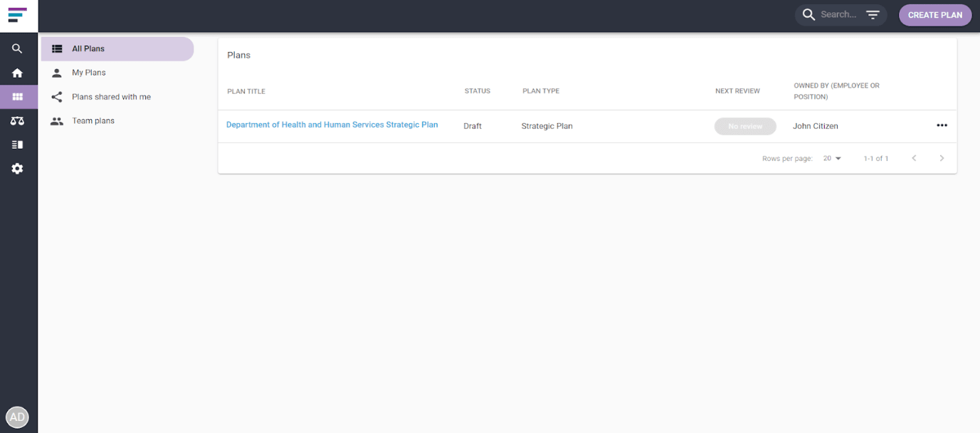Sort by the PLAN TITLE column header
Viewport: 980px width, 433px height.
[x=246, y=91]
